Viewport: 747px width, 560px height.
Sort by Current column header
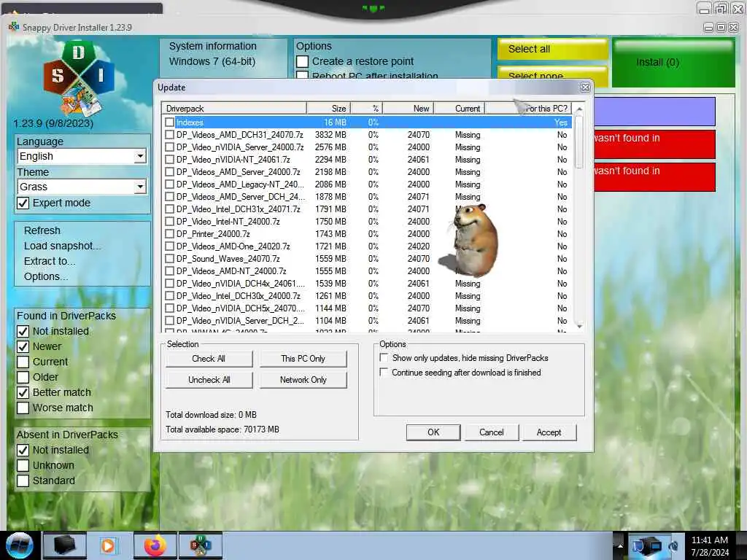point(460,108)
